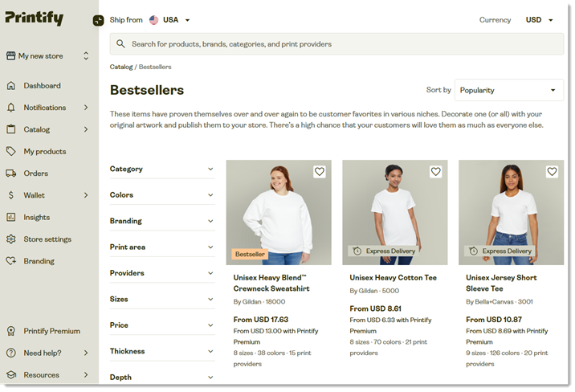The height and width of the screenshot is (392, 575).
Task: Click the By Bella+Canvas · 3001 text
Action: pyautogui.click(x=500, y=302)
